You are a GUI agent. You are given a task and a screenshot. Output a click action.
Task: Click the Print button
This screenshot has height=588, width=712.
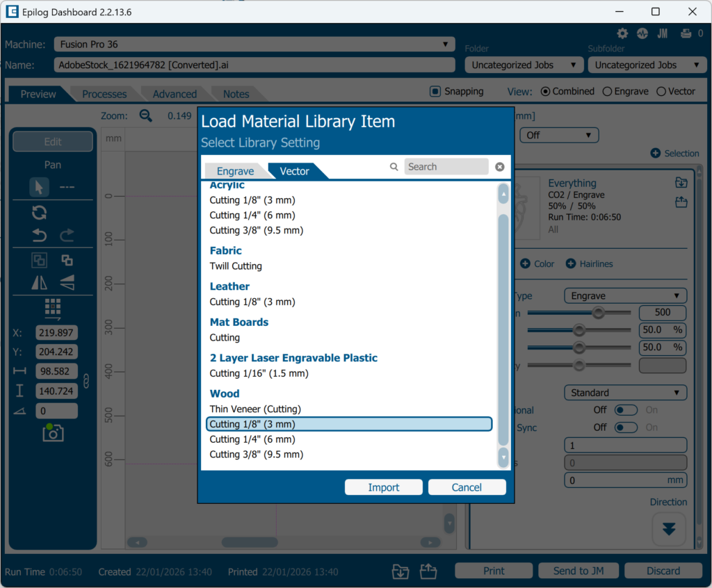[494, 571]
